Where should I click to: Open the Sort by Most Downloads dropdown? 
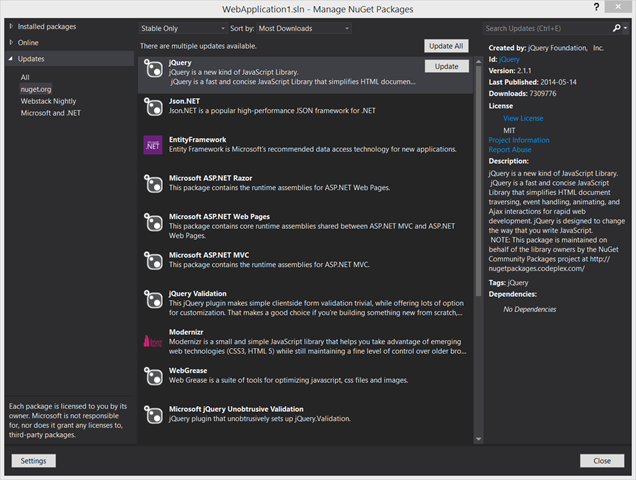pyautogui.click(x=304, y=28)
